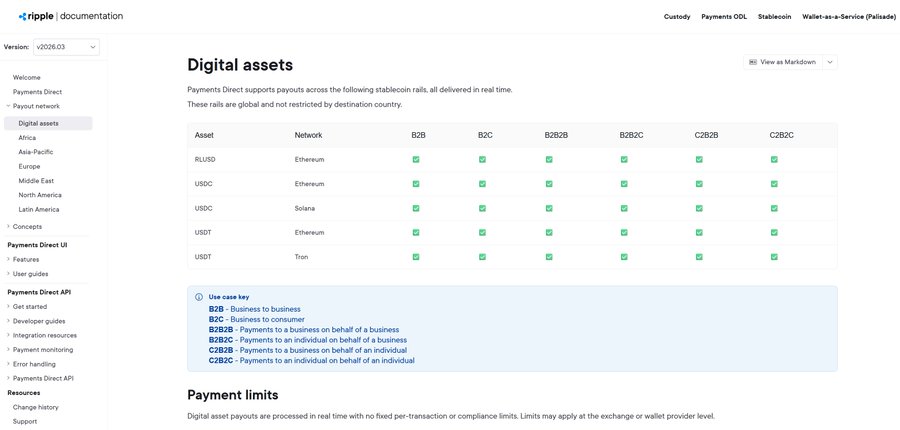Select Digital assets in the sidebar
Image resolution: width=900 pixels, height=430 pixels.
coord(48,123)
